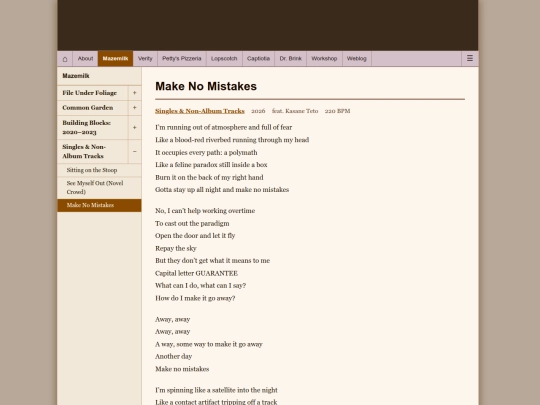Click lyric 'Like a feline paradox still inside a box'
Viewport: 540px width, 405px height.
(x=211, y=165)
